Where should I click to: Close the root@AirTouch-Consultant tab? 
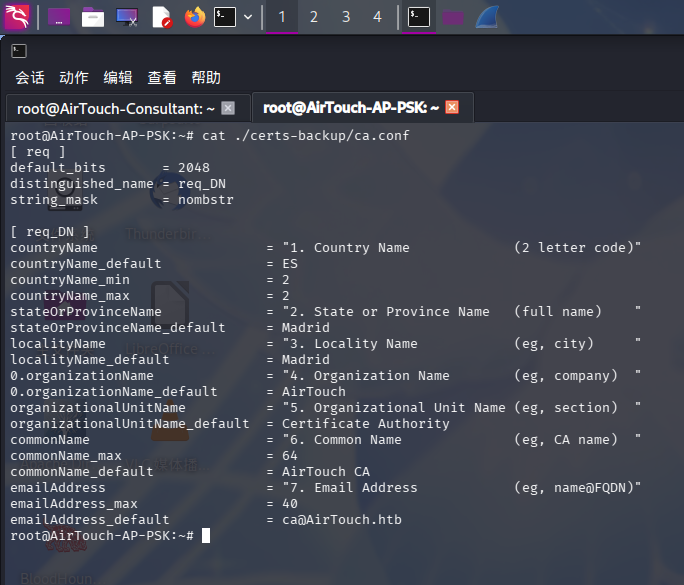(228, 108)
